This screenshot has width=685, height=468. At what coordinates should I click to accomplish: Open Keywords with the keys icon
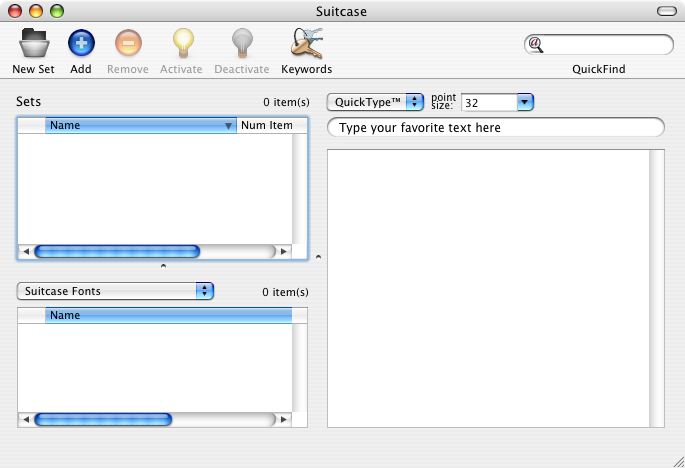click(x=307, y=43)
